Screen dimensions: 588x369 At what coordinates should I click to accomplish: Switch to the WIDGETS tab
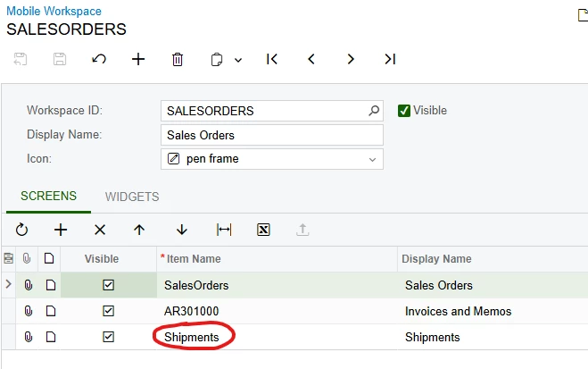coord(132,197)
